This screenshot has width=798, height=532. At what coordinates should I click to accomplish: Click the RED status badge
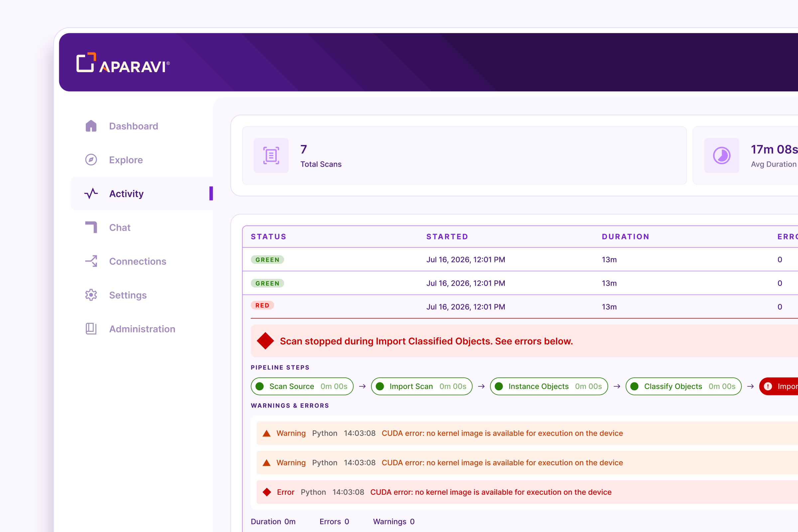tap(262, 305)
